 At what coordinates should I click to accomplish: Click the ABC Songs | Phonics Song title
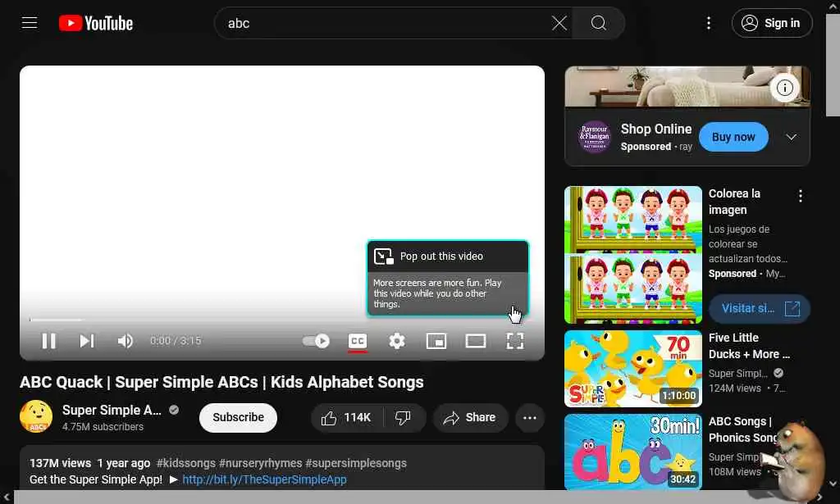(x=742, y=429)
